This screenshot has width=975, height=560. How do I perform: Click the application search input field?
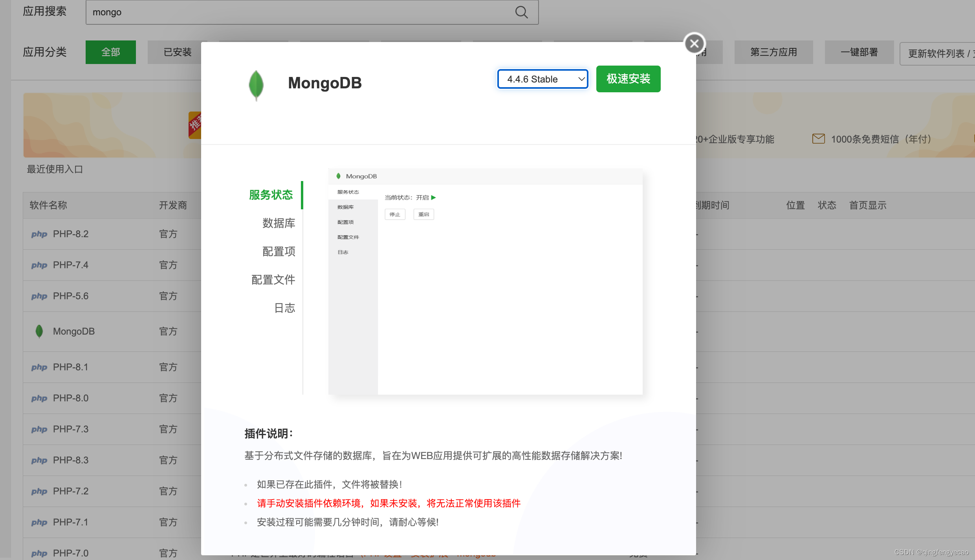coord(312,12)
